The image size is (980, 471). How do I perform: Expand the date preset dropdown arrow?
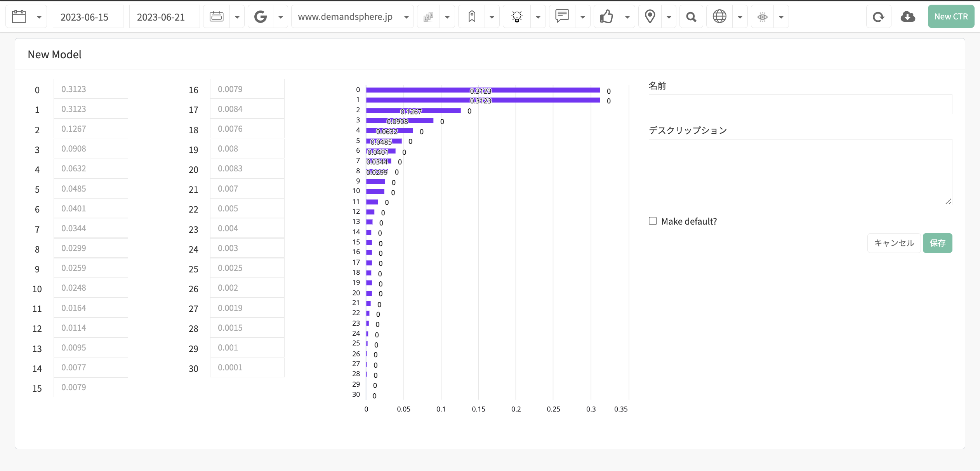pyautogui.click(x=237, y=17)
